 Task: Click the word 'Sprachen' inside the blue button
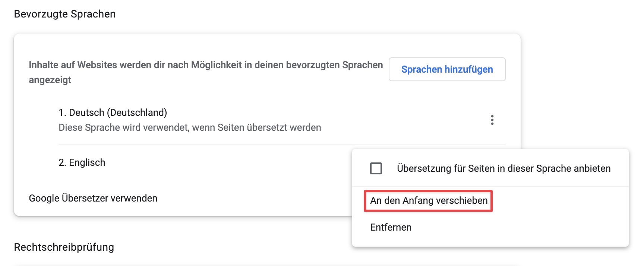tap(421, 69)
